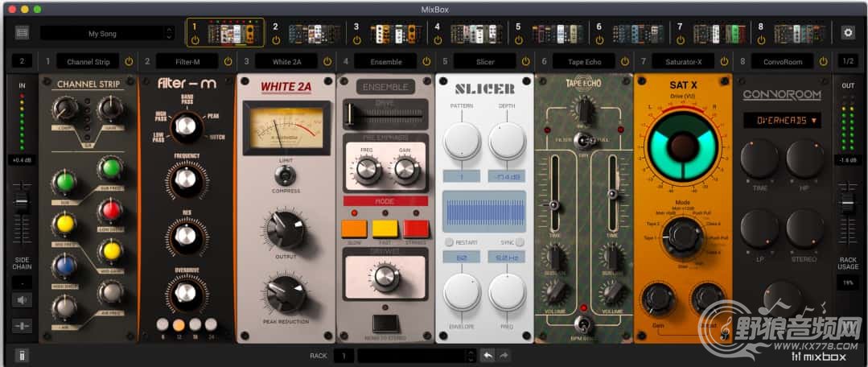Select rack chain 3 thumbnail
The width and height of the screenshot is (868, 367).
(395, 33)
